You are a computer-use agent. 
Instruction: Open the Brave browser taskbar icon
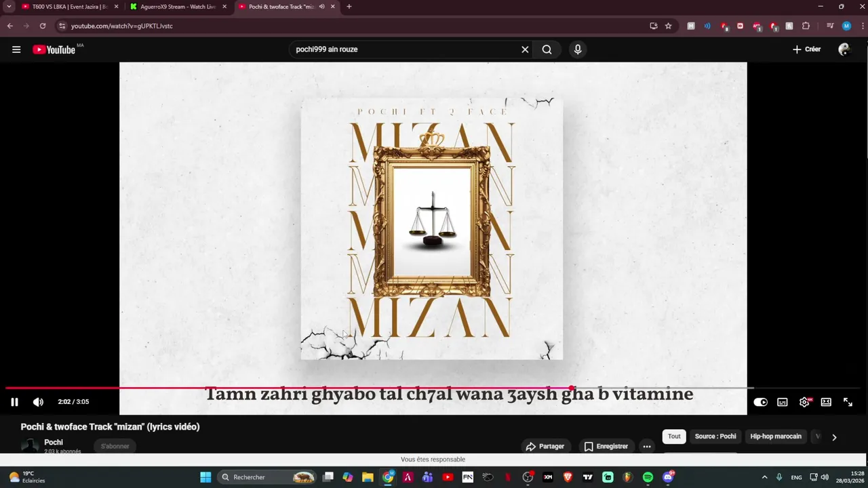coord(568,477)
